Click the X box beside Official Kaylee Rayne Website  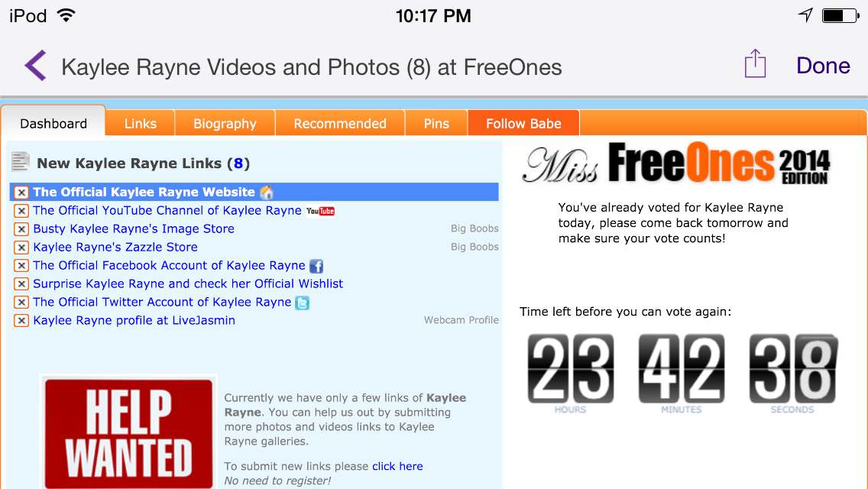click(x=21, y=193)
